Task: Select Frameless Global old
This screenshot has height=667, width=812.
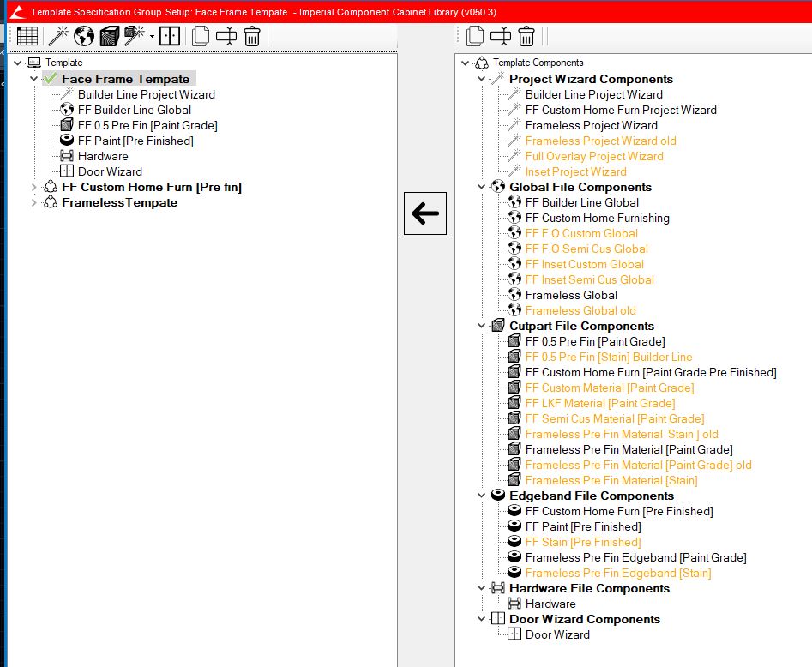Action: 580,310
